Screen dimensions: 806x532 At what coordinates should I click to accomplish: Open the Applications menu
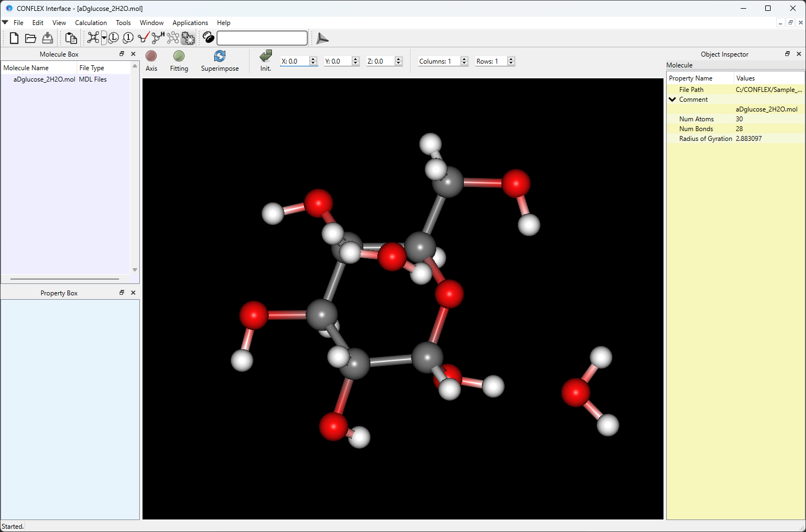pos(190,22)
